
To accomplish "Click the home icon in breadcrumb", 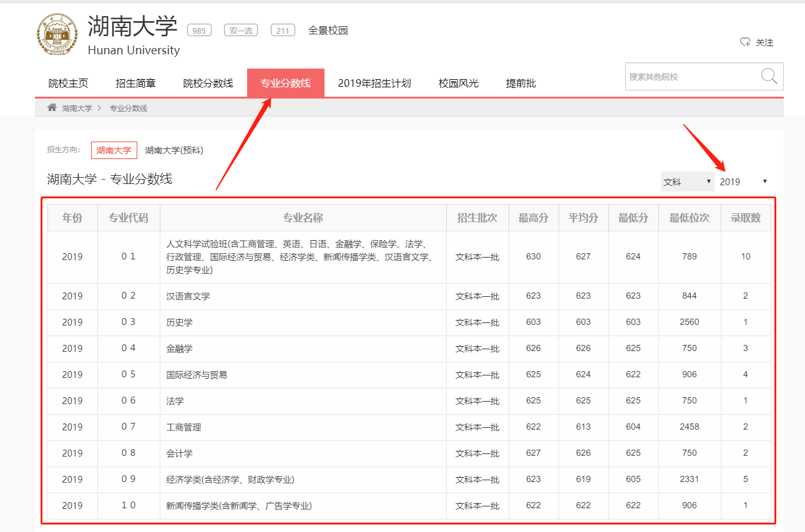I will point(52,108).
